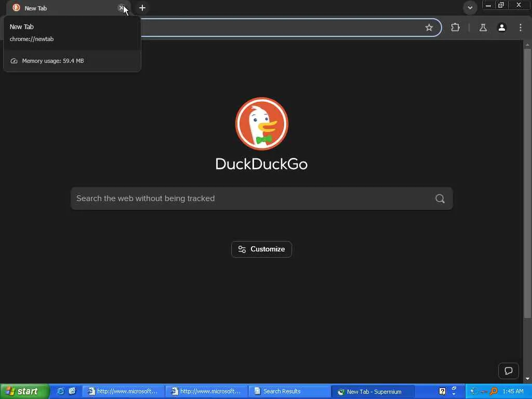This screenshot has height=399, width=532.
Task: Click 'Memory usage: 59.4 MB' in tab tooltip
Action: pos(53,61)
